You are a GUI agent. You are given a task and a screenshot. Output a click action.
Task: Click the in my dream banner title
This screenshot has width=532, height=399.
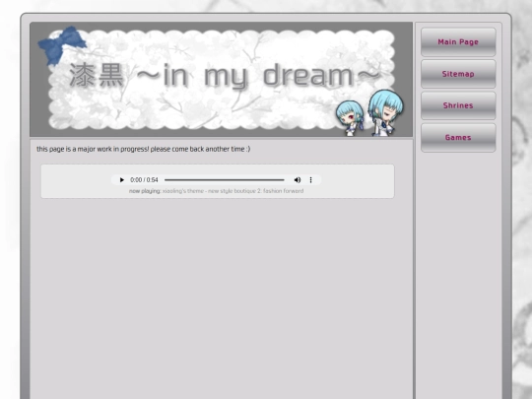tap(226, 76)
